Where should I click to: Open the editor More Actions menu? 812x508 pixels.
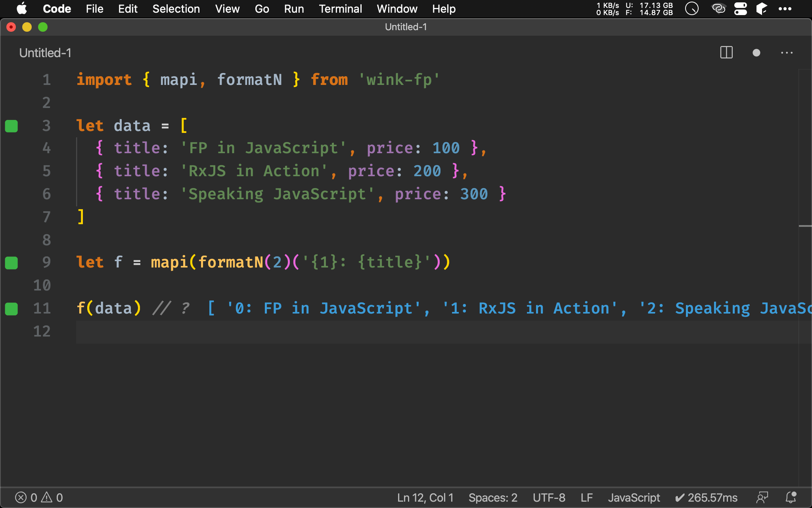point(787,53)
